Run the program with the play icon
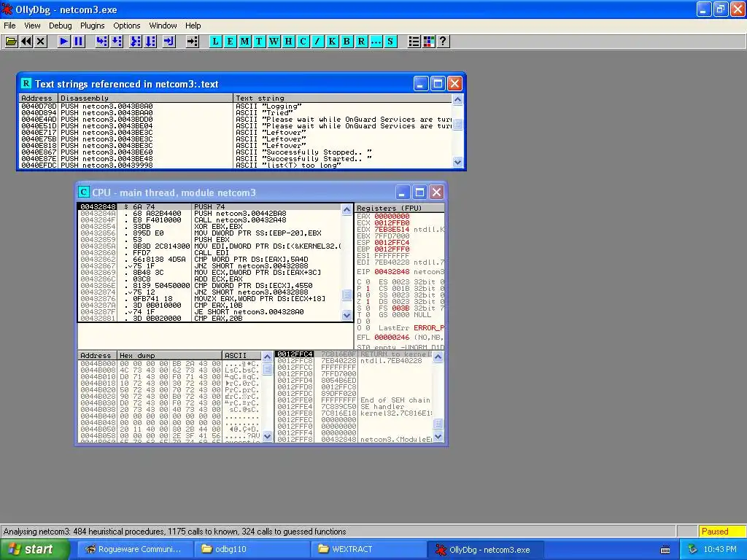747x560 pixels. point(63,42)
